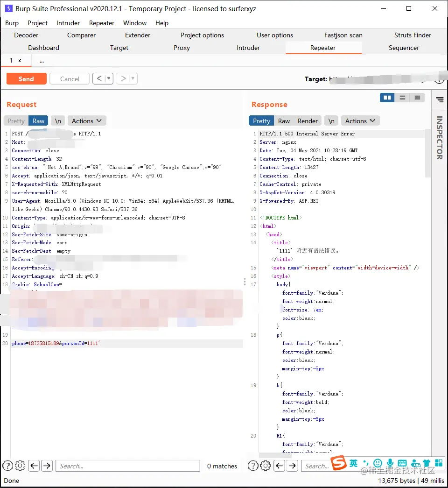The image size is (448, 488).
Task: Open the Inspector panel menu icon
Action: pos(440,99)
